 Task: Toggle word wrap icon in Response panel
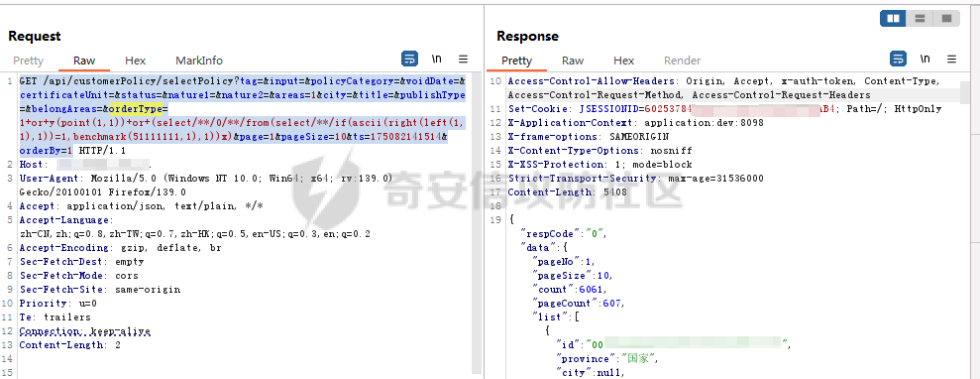(898, 60)
